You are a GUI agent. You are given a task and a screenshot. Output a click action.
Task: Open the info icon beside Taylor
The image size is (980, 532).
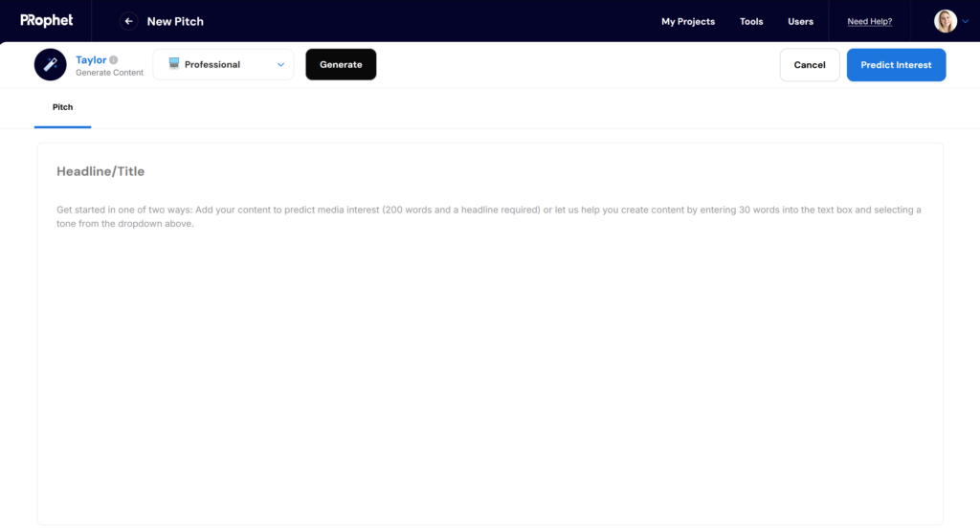click(x=113, y=60)
